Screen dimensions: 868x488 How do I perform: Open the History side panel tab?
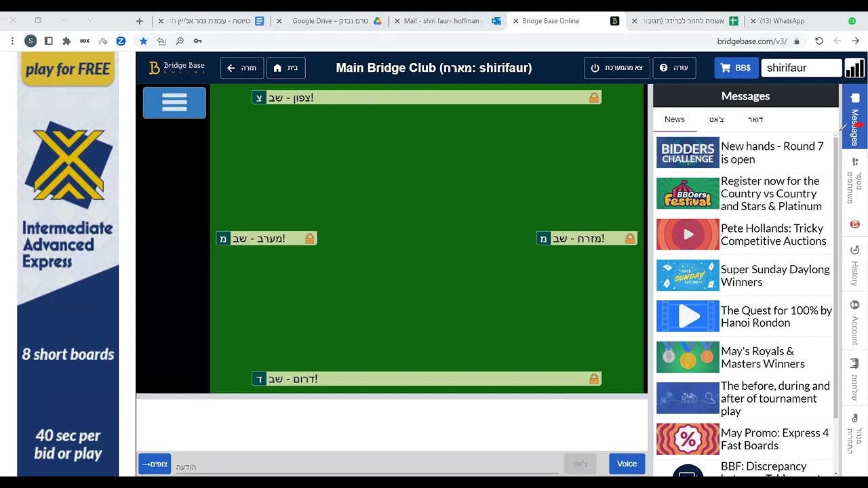(x=854, y=265)
